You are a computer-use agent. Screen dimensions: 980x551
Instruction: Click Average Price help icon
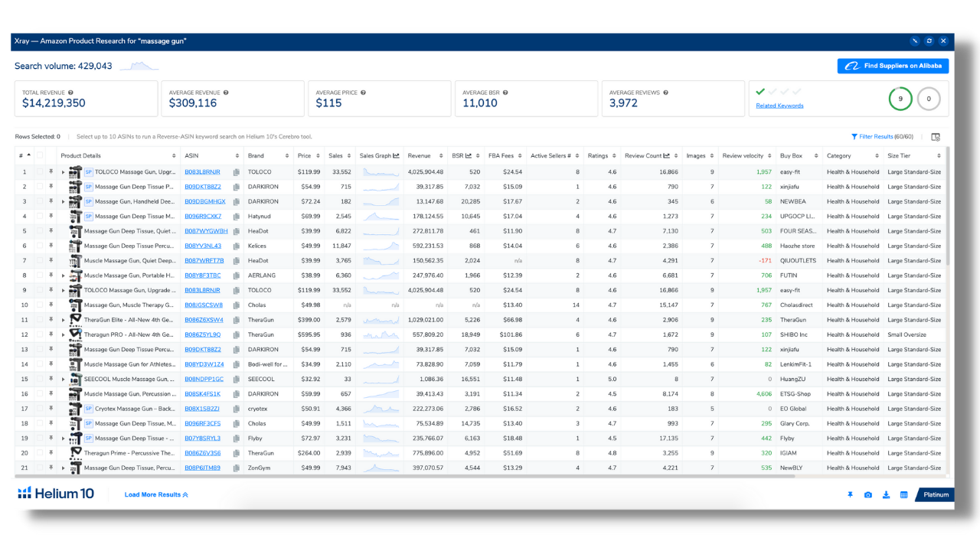363,93
